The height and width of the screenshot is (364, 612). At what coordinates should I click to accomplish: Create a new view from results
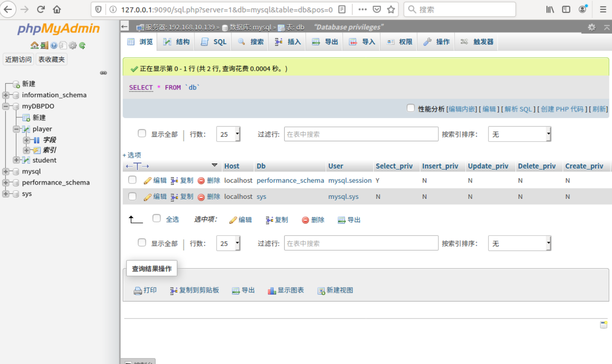pyautogui.click(x=335, y=290)
